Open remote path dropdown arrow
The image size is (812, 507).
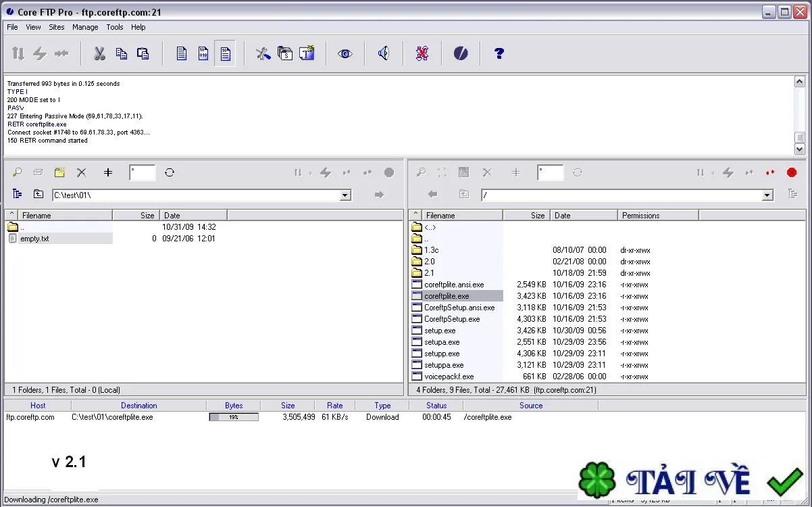tap(767, 195)
